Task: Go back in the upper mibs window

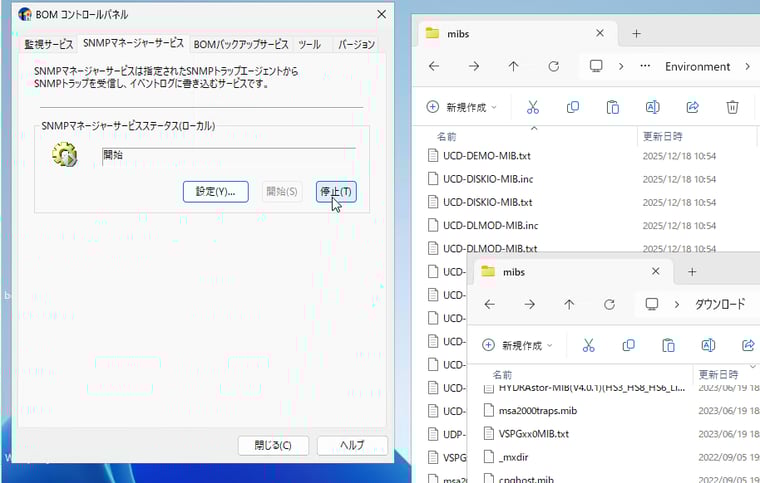Action: [x=434, y=66]
